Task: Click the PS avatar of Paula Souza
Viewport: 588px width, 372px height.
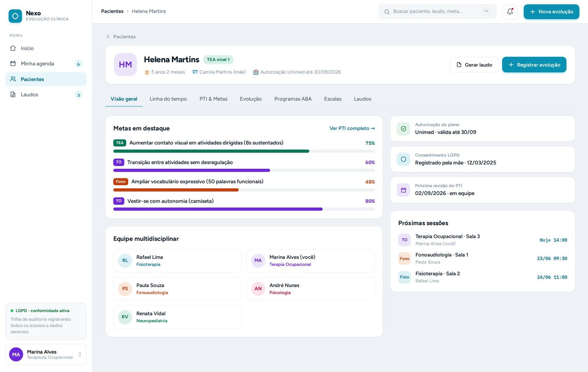Action: 125,289
